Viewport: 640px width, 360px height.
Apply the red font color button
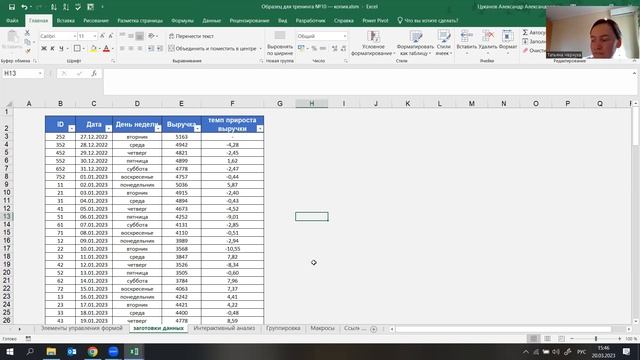[x=107, y=49]
